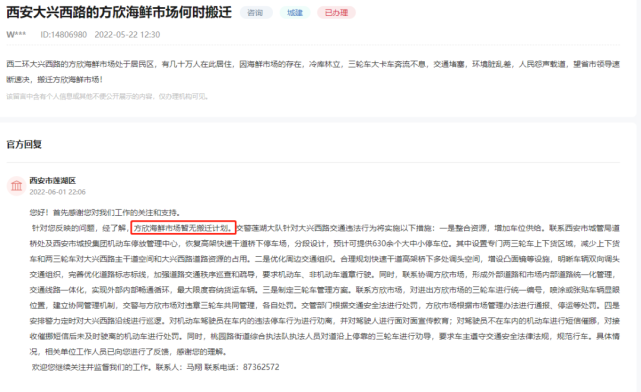Select the title 西安大兴西路的方欣海鲜市场何时搬迁
Viewport: 641px width, 392px height.
(119, 12)
